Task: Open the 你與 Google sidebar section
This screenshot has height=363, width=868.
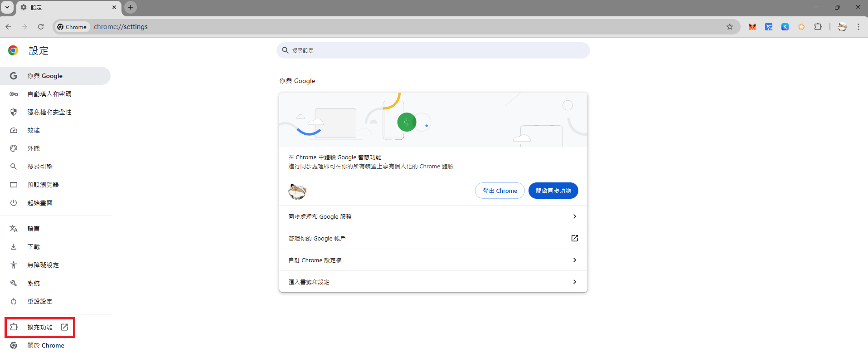Action: tap(55, 76)
